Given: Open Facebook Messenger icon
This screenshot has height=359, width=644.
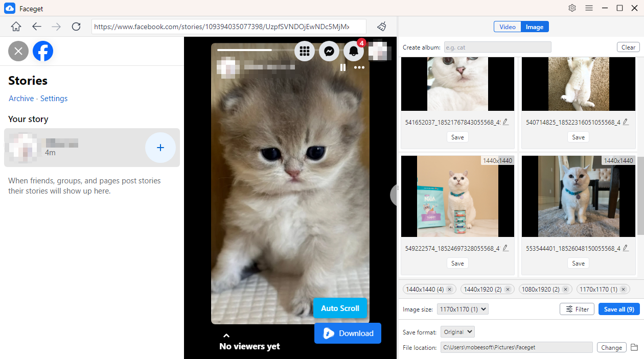Looking at the screenshot, I should 329,51.
